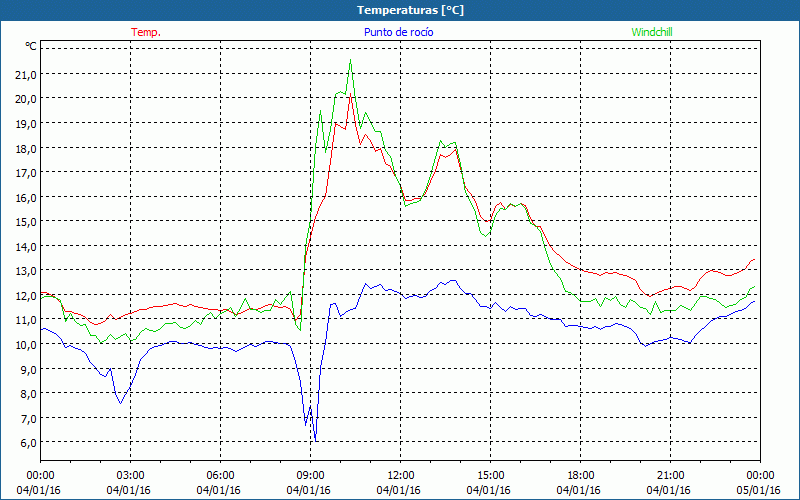Image resolution: width=800 pixels, height=500 pixels.
Task: Click the green Windchill peak above 21,0
Action: [x=351, y=61]
